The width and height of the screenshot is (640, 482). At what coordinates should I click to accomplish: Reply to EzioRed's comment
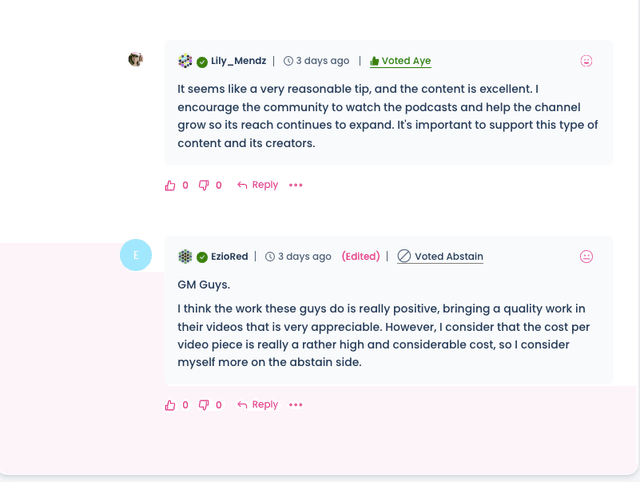point(258,405)
